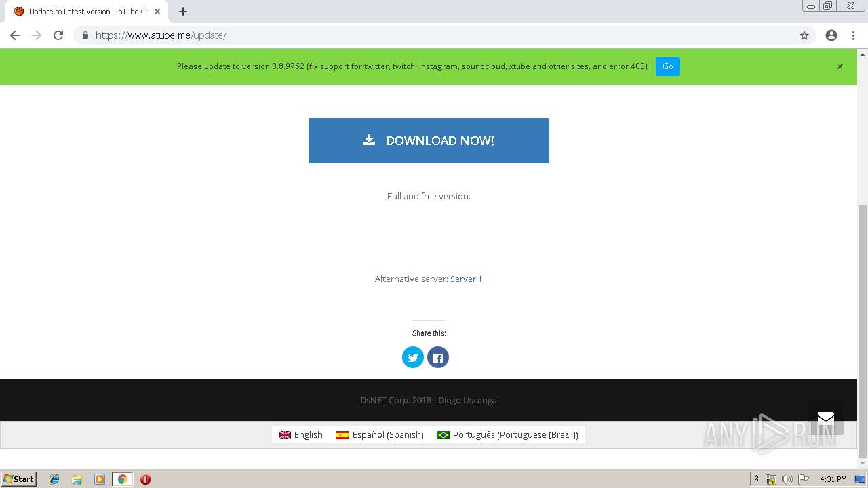Open the Chrome profile avatar icon
The image size is (868, 488).
point(831,35)
